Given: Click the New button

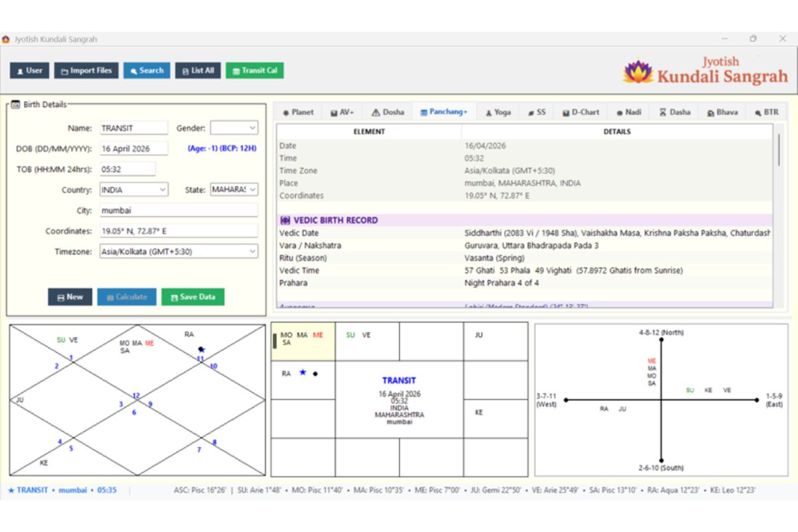Looking at the screenshot, I should coord(70,297).
